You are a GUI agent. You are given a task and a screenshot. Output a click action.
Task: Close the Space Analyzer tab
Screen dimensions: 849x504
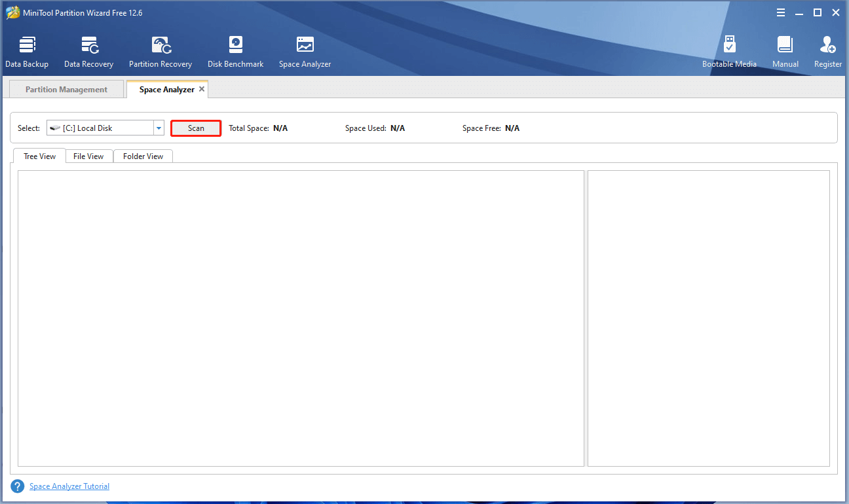tap(202, 89)
